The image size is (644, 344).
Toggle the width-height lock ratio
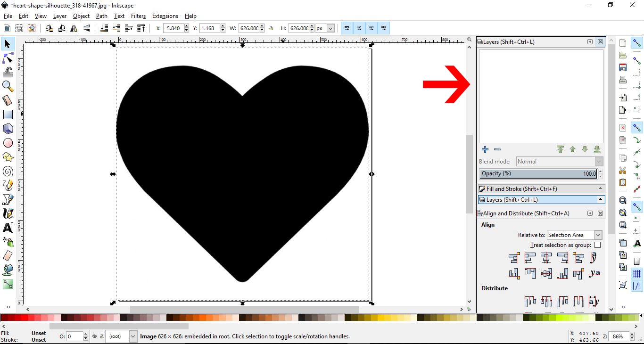coord(271,28)
